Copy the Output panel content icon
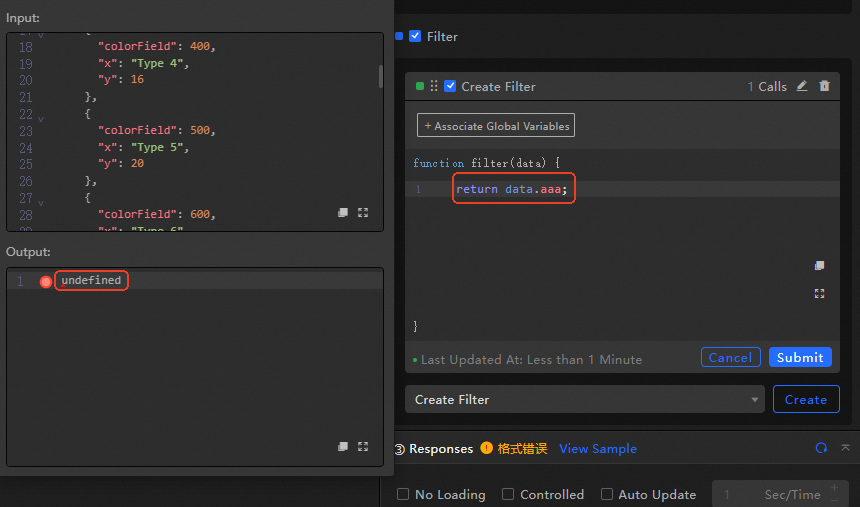 click(x=343, y=446)
